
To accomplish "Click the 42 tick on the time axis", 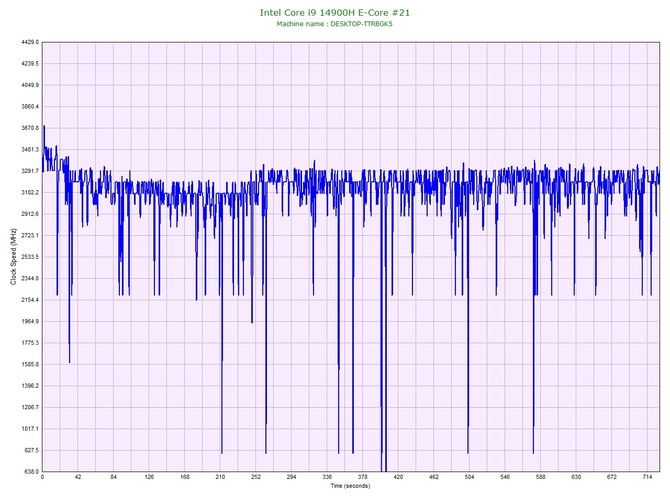I will coord(78,477).
